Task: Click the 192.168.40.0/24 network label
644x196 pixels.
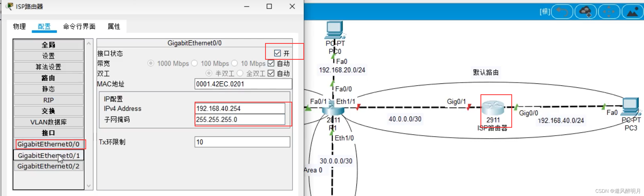Action: 561,121
